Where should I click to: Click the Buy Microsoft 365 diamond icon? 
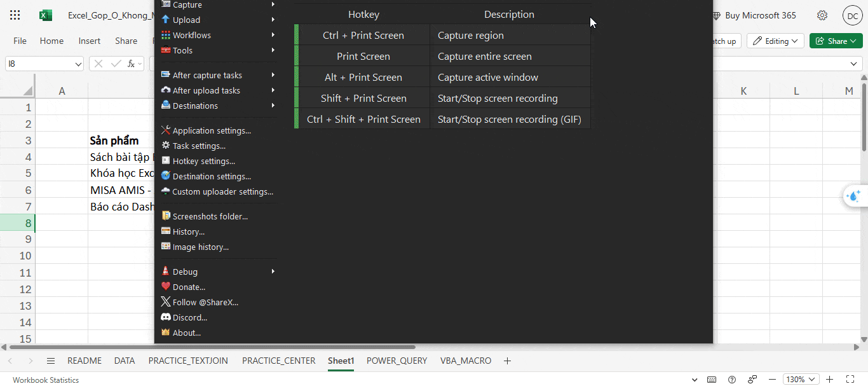click(716, 15)
